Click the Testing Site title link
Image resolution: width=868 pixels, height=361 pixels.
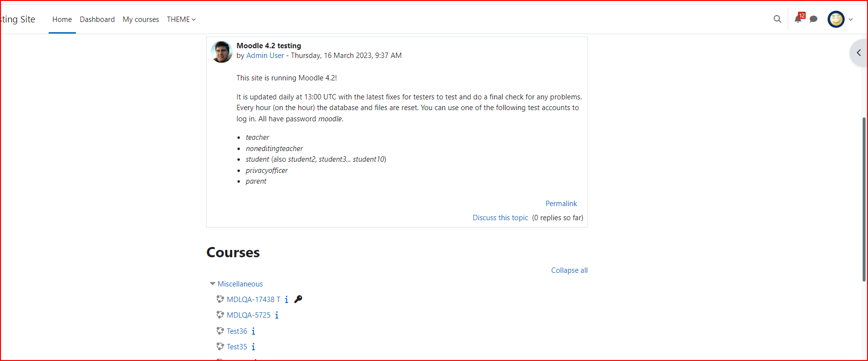[x=18, y=19]
